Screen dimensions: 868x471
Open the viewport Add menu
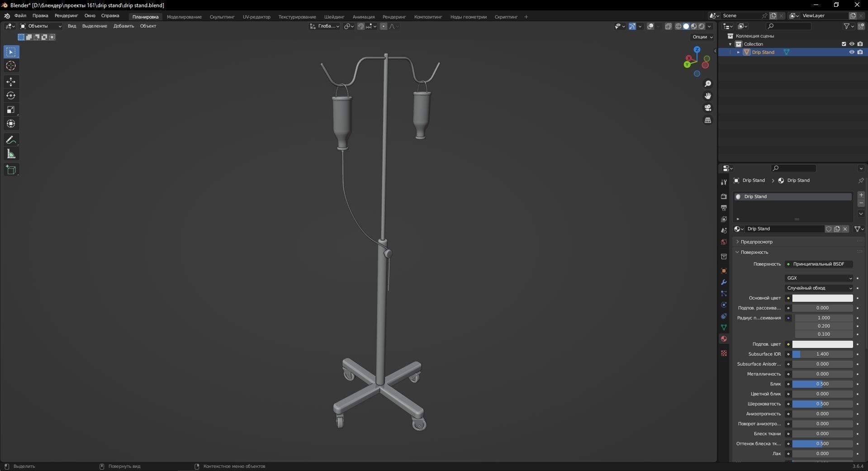pos(123,26)
